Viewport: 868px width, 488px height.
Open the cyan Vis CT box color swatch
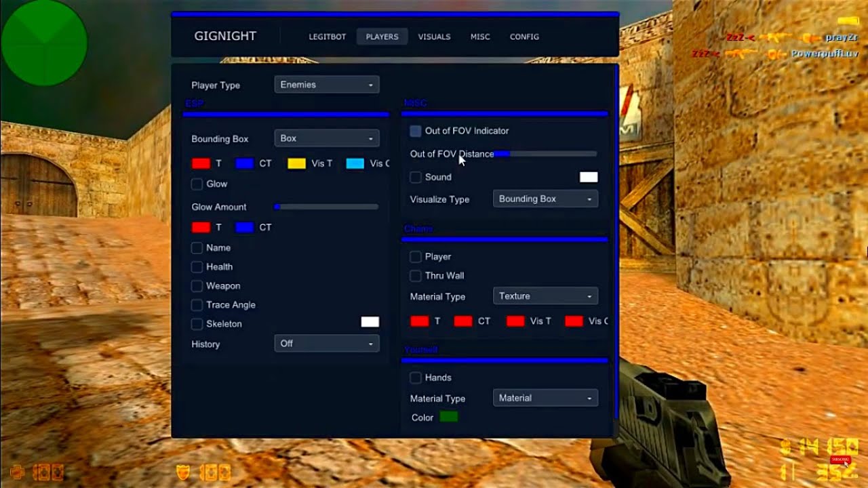coord(355,163)
